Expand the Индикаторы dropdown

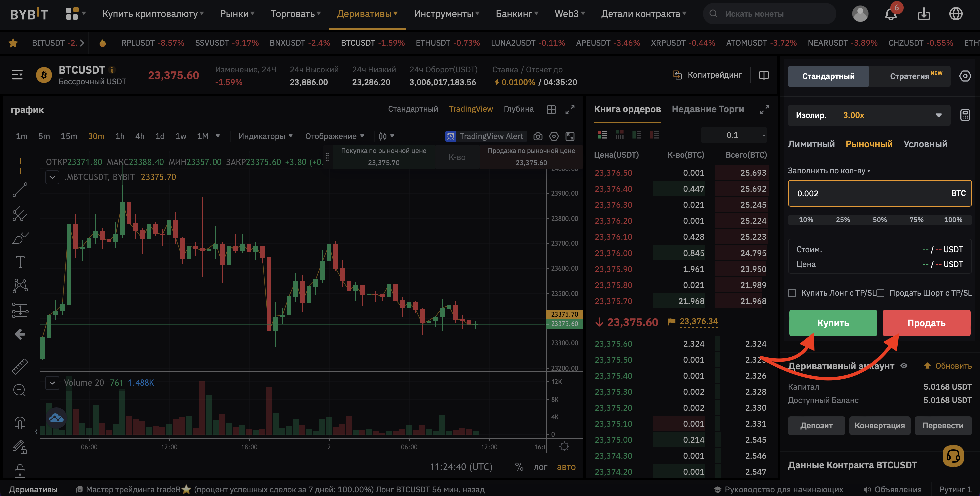point(265,136)
